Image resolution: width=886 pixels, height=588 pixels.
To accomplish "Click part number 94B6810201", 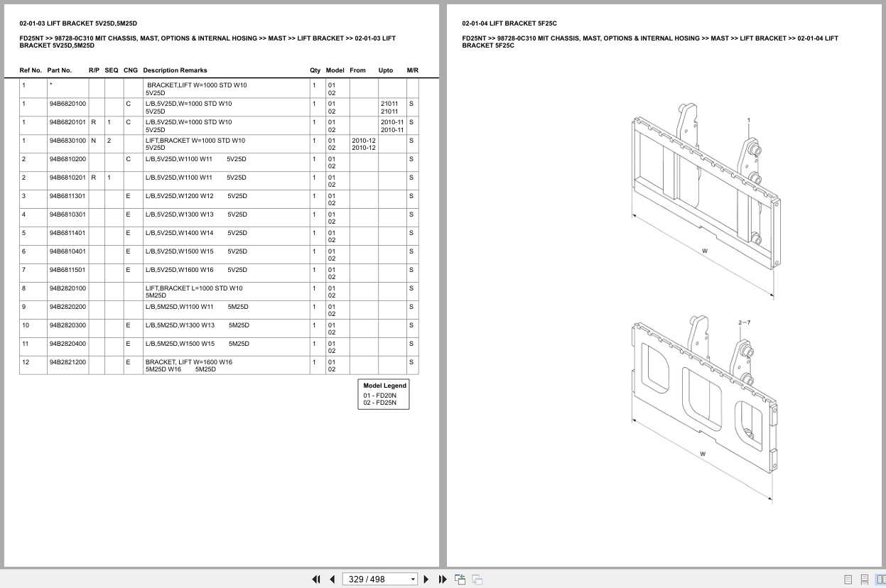I will click(x=67, y=178).
